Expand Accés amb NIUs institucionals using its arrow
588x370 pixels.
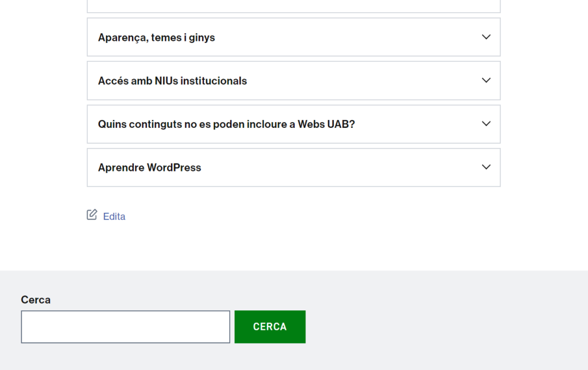[x=486, y=80]
